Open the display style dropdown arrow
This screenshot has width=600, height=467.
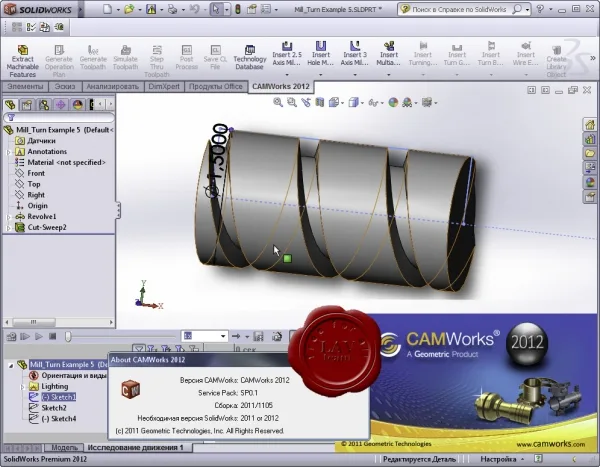362,103
